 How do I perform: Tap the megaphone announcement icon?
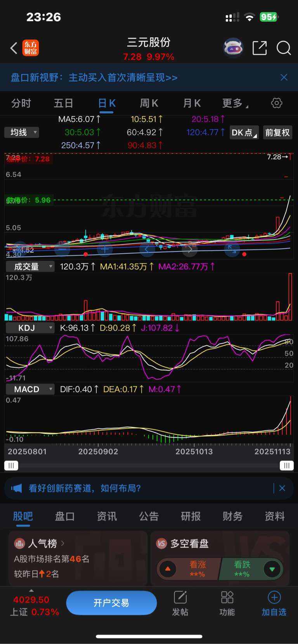(16, 488)
